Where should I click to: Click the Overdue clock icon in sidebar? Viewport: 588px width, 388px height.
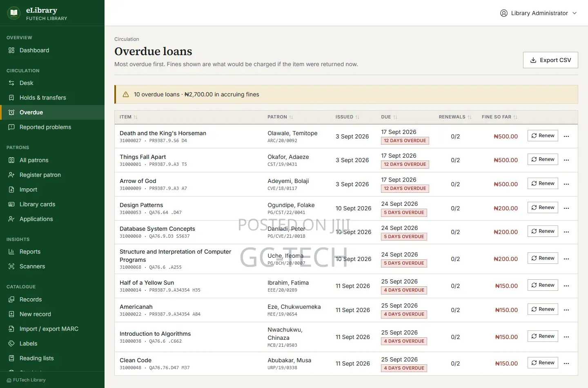[x=11, y=112]
